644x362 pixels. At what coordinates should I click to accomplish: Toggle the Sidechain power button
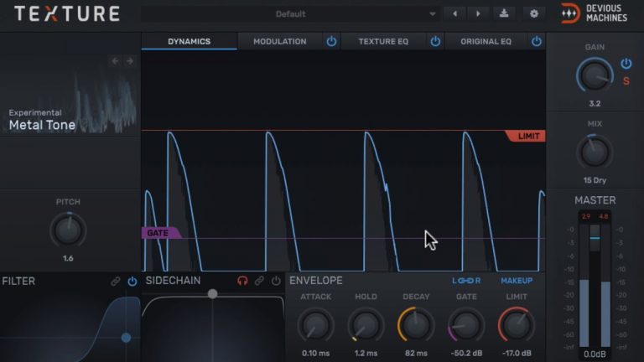point(276,281)
